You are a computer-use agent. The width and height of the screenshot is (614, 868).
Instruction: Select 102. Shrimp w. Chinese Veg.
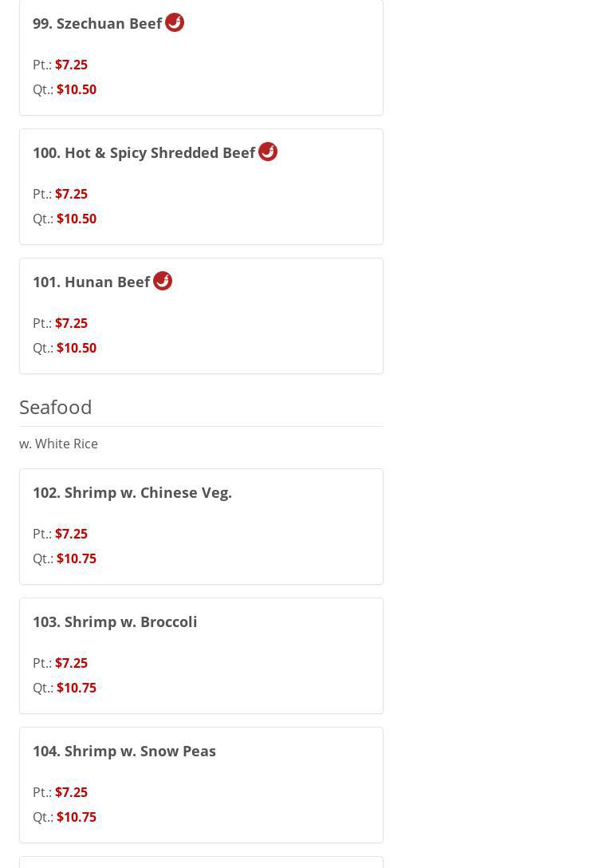pyautogui.click(x=132, y=492)
